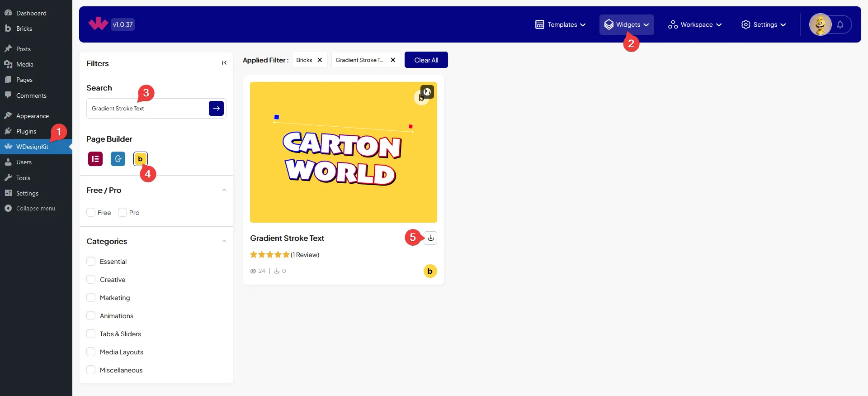The image size is (868, 396).
Task: Open the Templates dropdown
Action: click(560, 25)
